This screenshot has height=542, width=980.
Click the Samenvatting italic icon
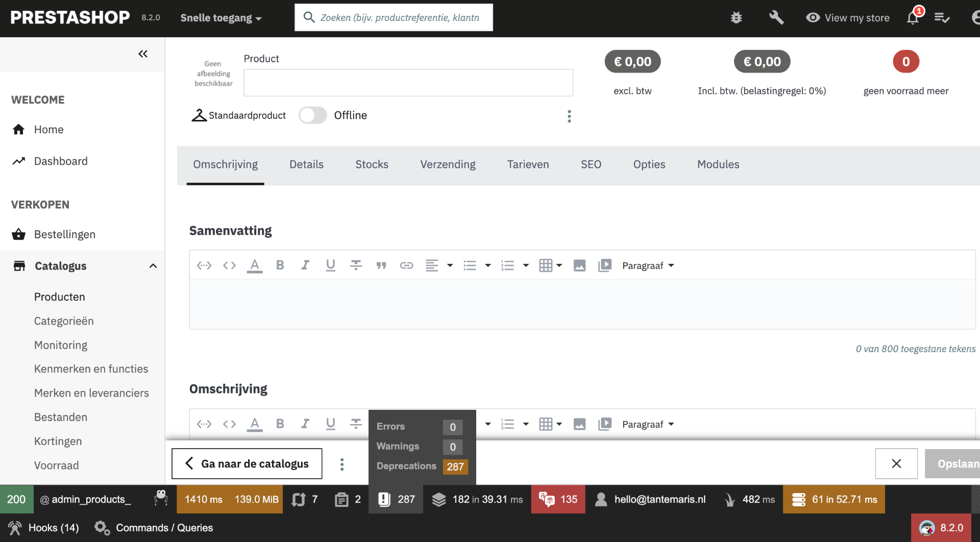point(305,265)
